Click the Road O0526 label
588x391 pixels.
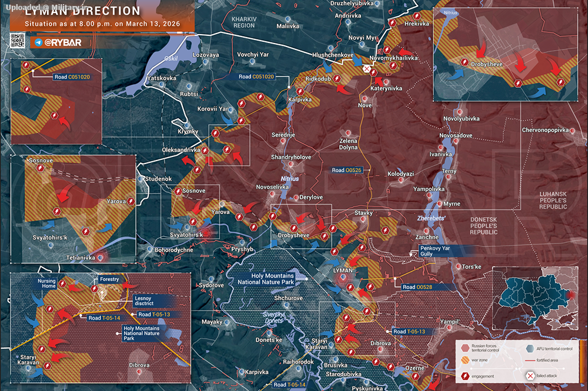tap(346, 170)
